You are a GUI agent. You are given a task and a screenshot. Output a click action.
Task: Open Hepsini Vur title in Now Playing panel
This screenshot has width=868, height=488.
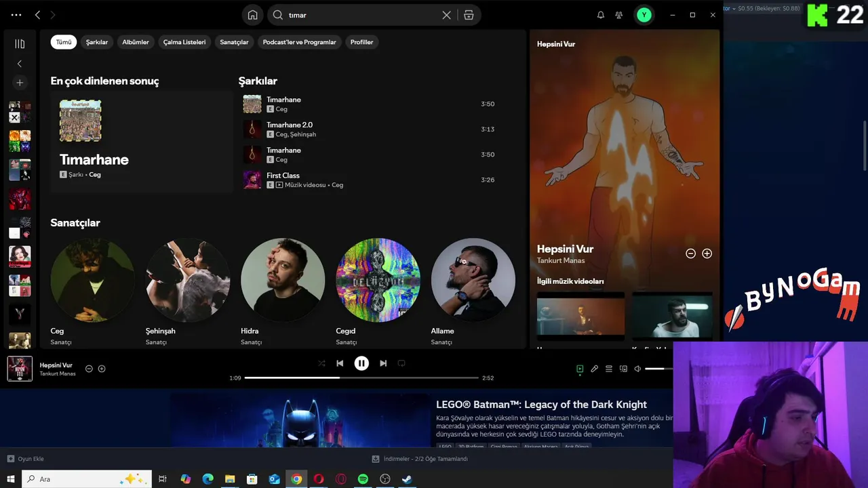point(565,249)
